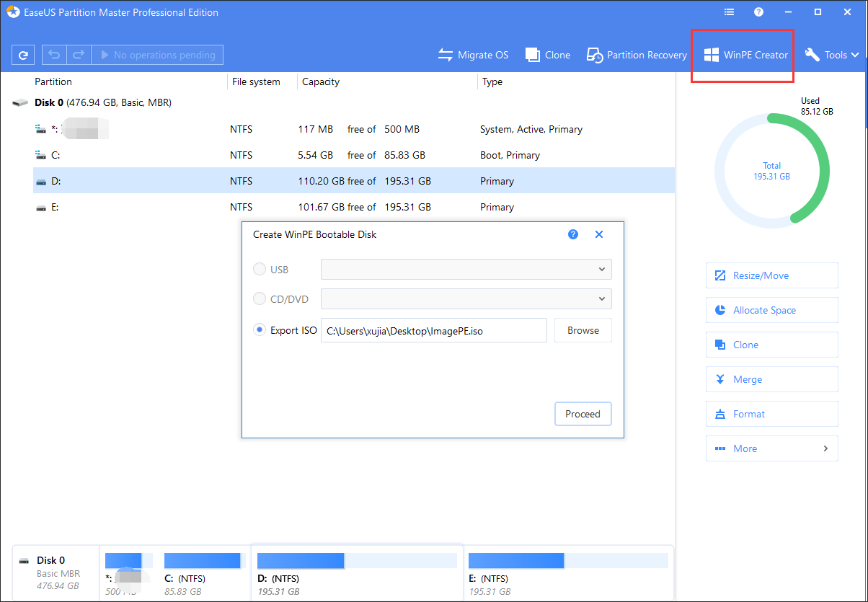Screen dimensions: 868x602
Task: Click the Partition column header
Action: (53, 81)
